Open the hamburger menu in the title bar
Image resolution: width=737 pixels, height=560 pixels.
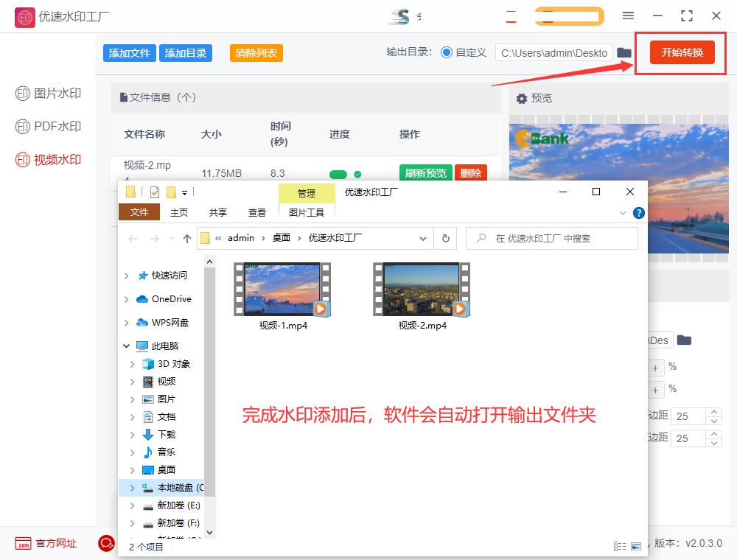[x=628, y=15]
